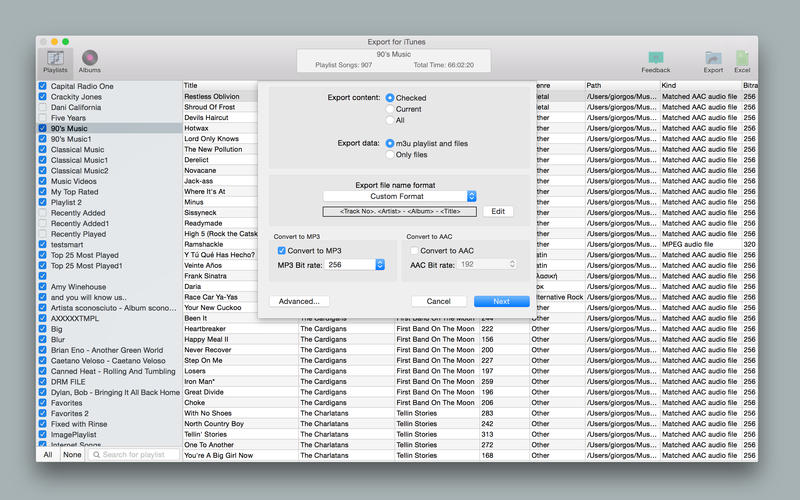Open the MP3 Bit rate dropdown
The height and width of the screenshot is (500, 800).
click(355, 264)
